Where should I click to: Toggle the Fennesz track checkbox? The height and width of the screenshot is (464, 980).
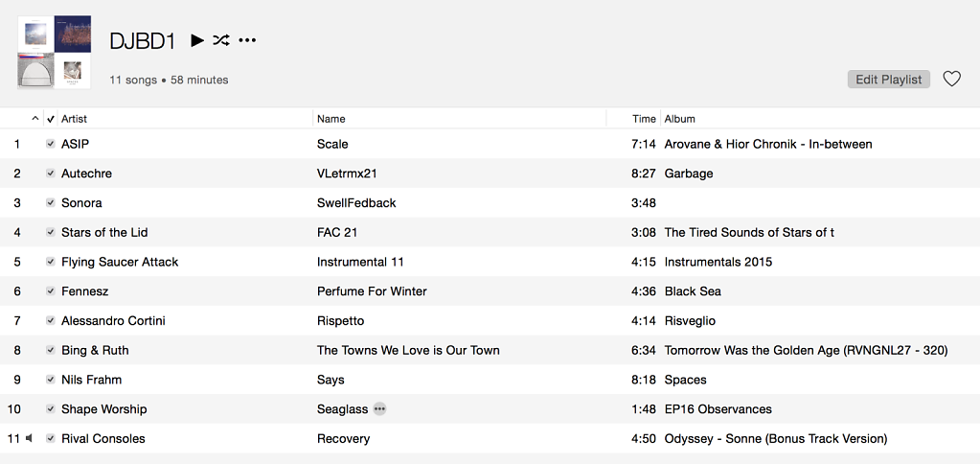[51, 290]
